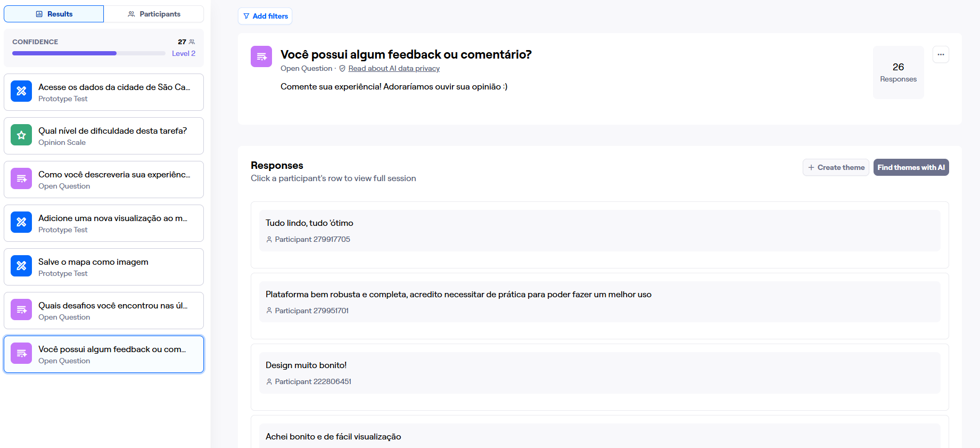Viewport: 980px width, 448px height.
Task: Click the Create theme button
Action: (836, 167)
